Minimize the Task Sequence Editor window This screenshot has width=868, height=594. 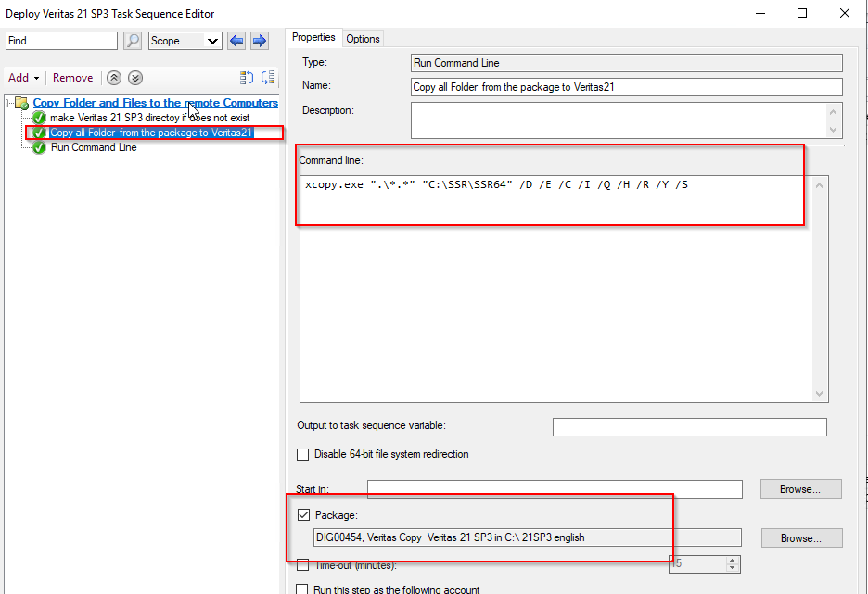point(760,13)
